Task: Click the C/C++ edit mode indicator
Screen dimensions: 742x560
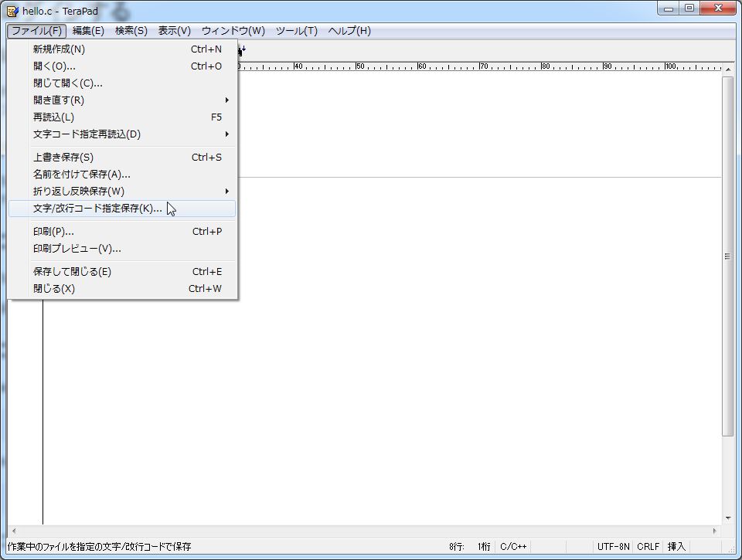Action: click(x=513, y=547)
